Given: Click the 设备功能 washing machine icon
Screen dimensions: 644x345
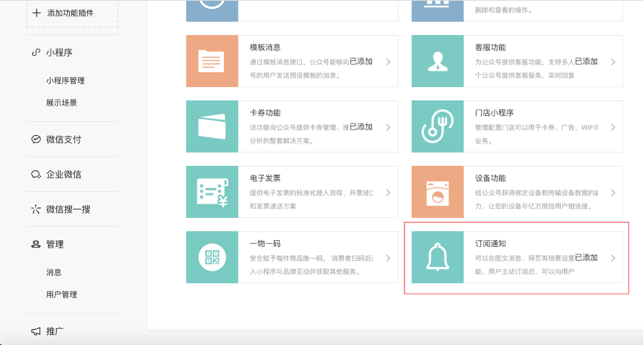Looking at the screenshot, I should click(438, 193).
